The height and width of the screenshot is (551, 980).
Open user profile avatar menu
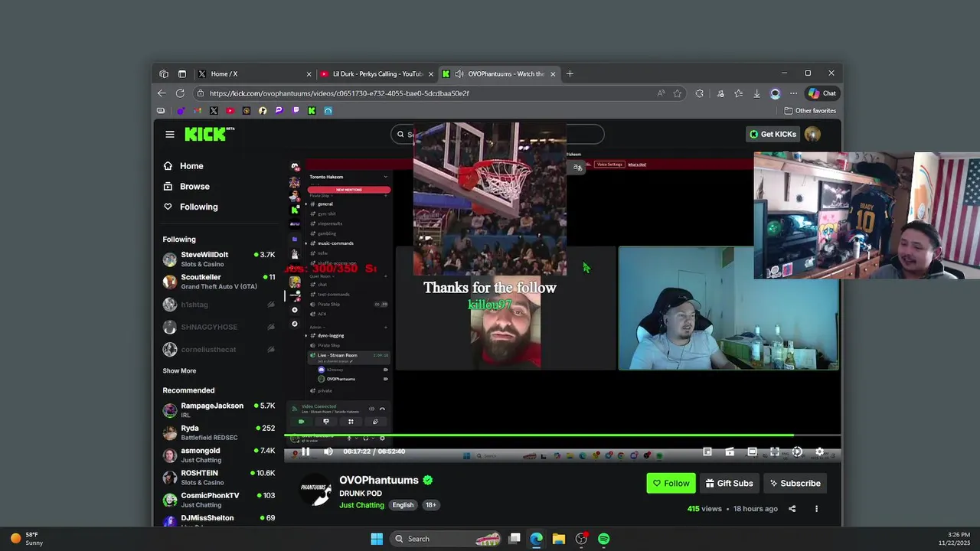(812, 134)
